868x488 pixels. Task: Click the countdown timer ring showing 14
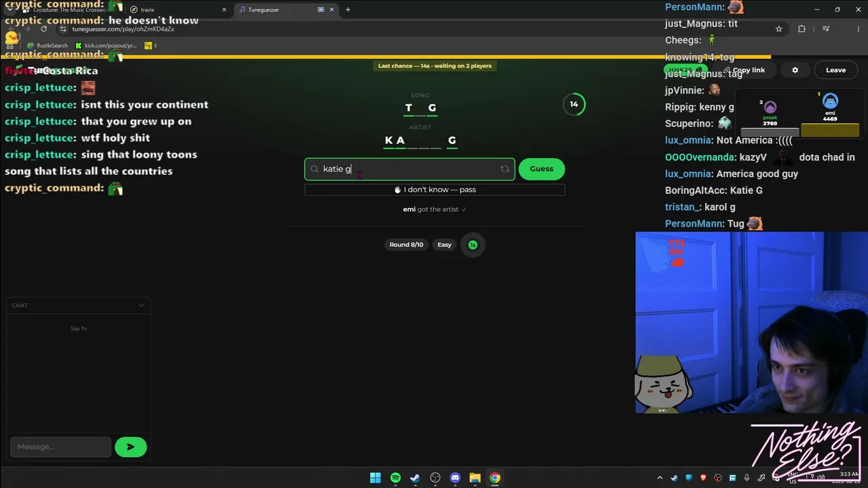(x=574, y=104)
